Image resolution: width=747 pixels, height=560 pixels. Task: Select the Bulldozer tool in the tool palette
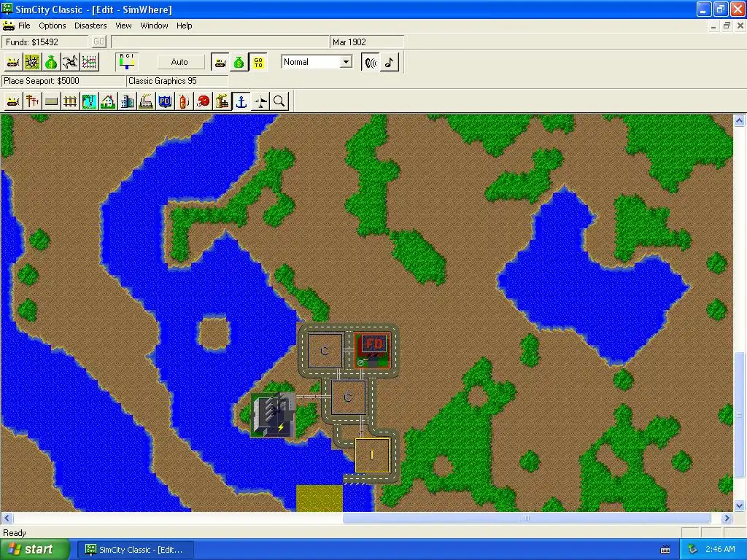(13, 101)
